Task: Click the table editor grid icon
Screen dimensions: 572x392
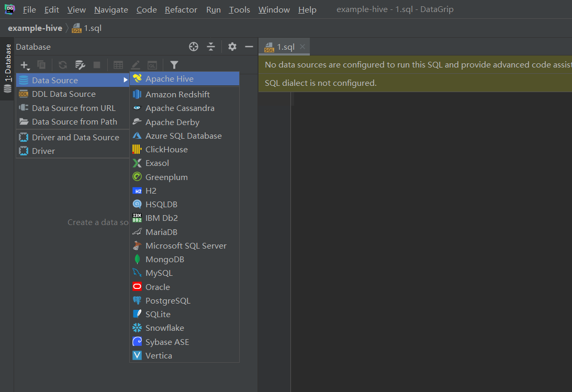Action: click(118, 65)
